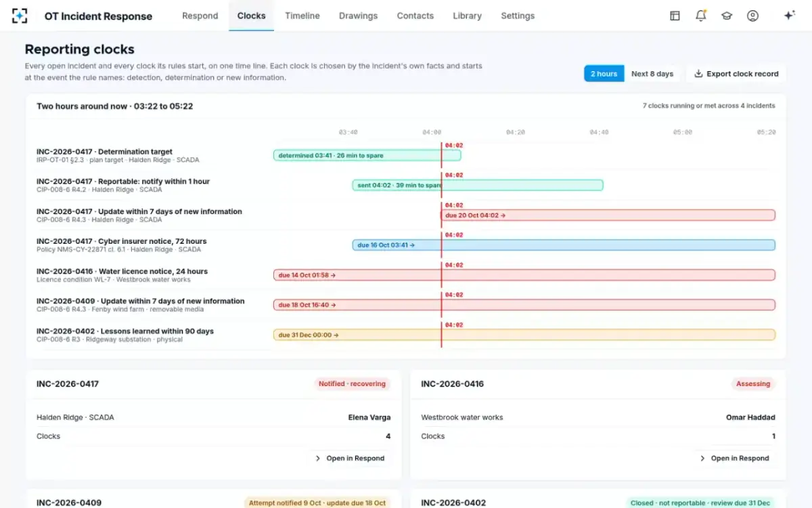This screenshot has width=812, height=508.
Task: Click '7 clocks running or met across 4 incidents'
Action: pyautogui.click(x=709, y=106)
